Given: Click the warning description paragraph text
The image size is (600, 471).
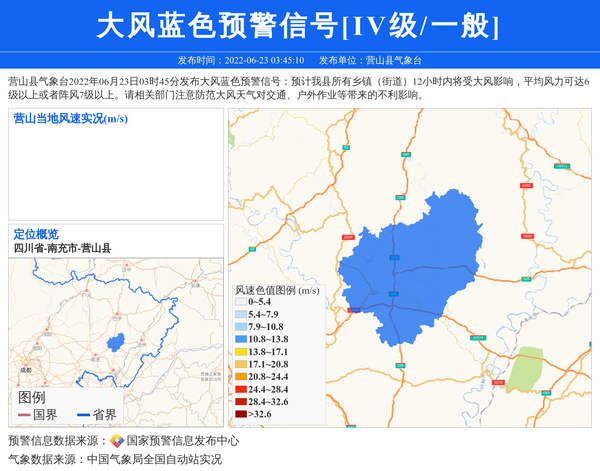Looking at the screenshot, I should 299,88.
